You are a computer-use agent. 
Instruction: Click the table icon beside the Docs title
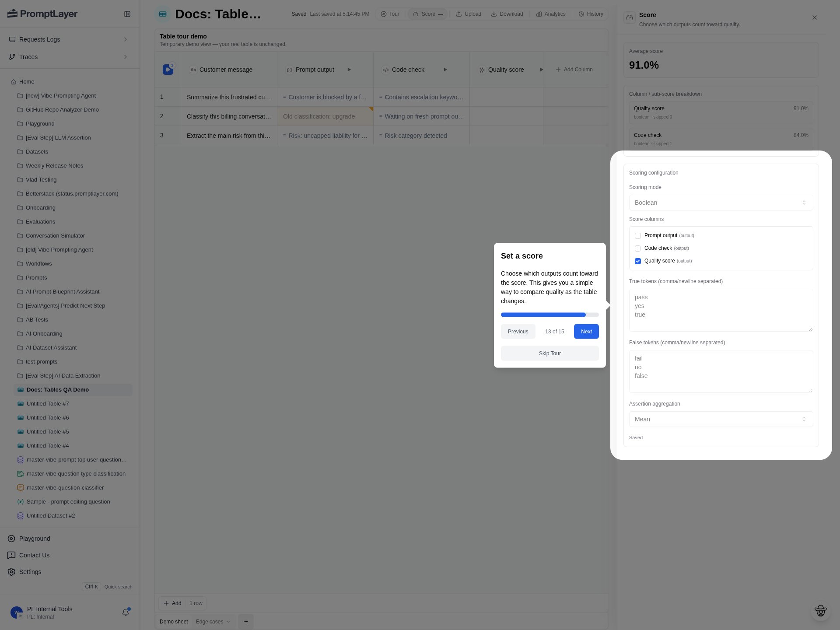tap(163, 14)
